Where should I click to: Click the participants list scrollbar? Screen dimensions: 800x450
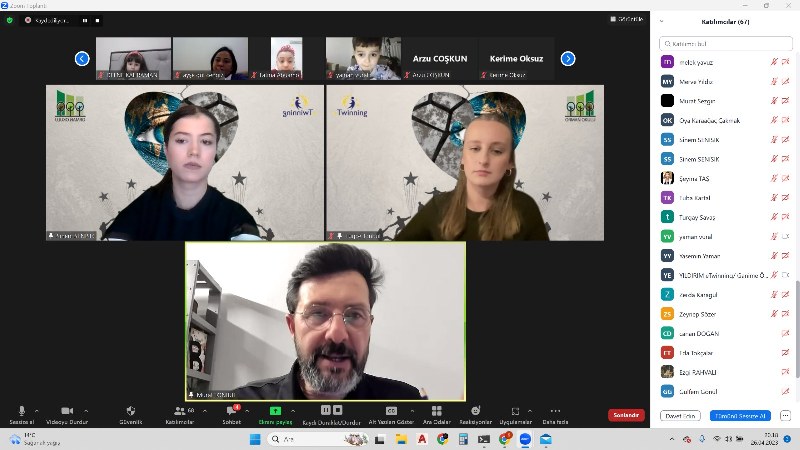pos(797,329)
